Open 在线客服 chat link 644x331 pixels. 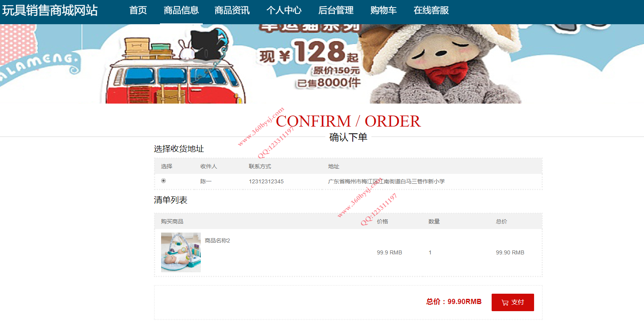click(431, 10)
